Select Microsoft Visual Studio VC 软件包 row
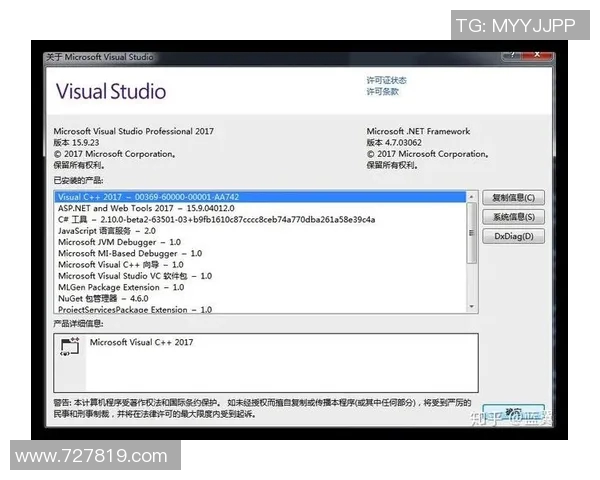Screen dimensions: 600x480 tap(260, 276)
